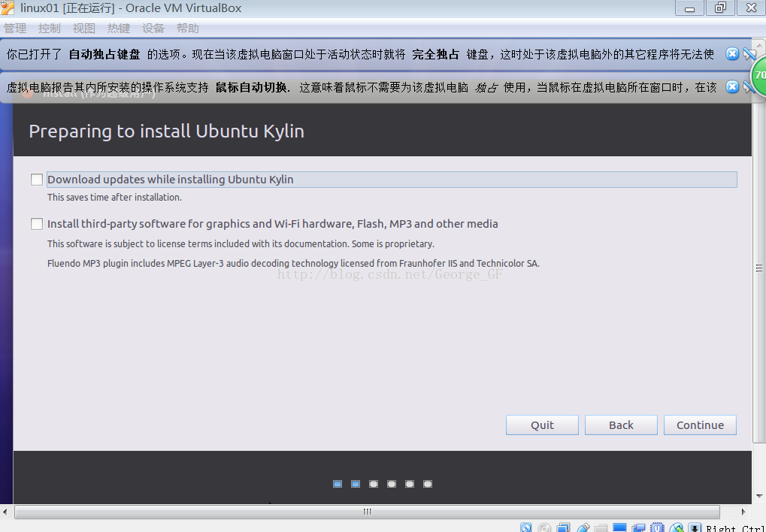Click 'This saves time after installation.' text
Image resolution: width=766 pixels, height=532 pixels.
(x=114, y=198)
